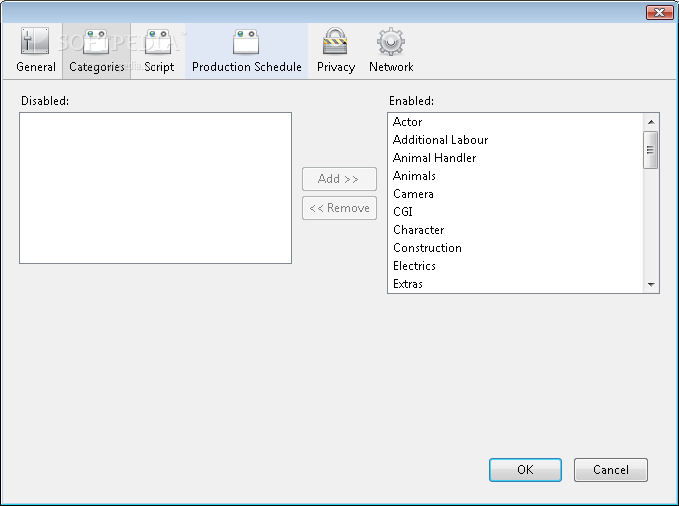The height and width of the screenshot is (506, 679).
Task: Switch to the Production Schedule tab label
Action: [247, 67]
